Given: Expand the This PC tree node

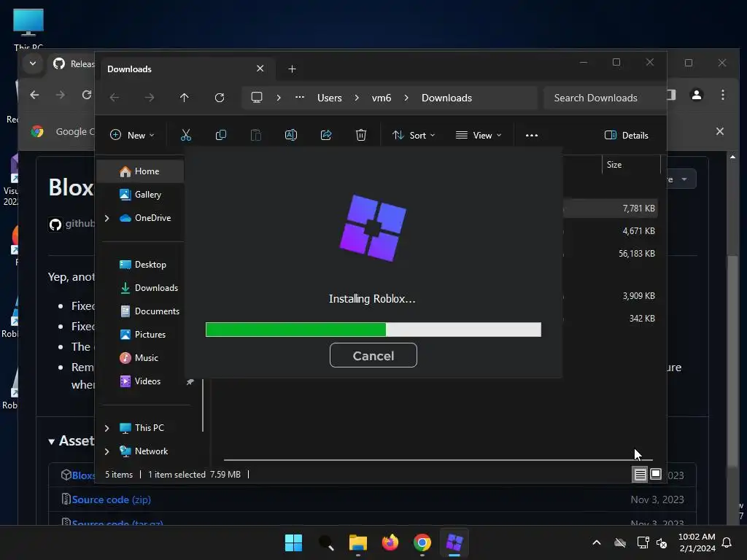Looking at the screenshot, I should pyautogui.click(x=107, y=428).
